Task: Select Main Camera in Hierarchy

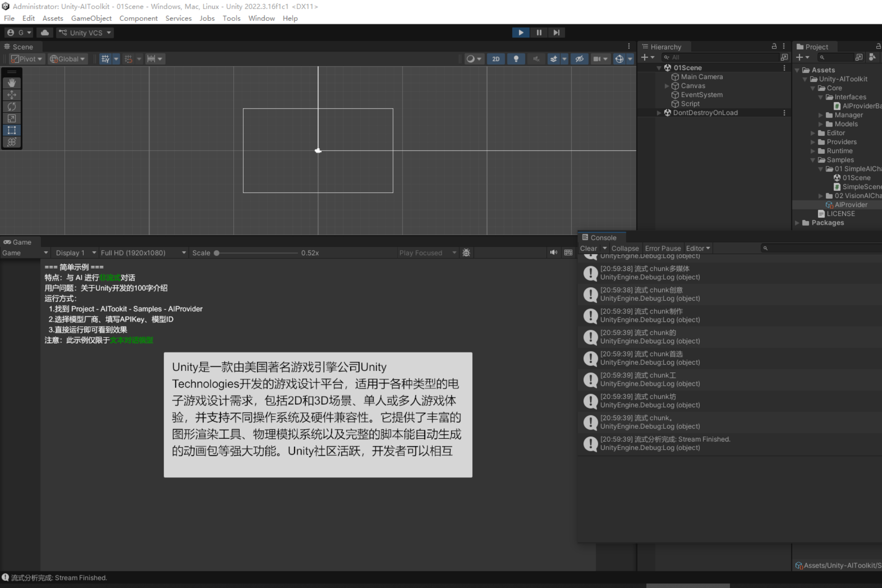Action: 702,77
